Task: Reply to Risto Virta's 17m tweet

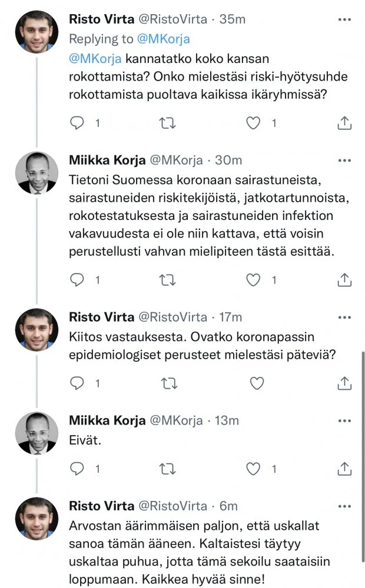Action: click(x=78, y=383)
